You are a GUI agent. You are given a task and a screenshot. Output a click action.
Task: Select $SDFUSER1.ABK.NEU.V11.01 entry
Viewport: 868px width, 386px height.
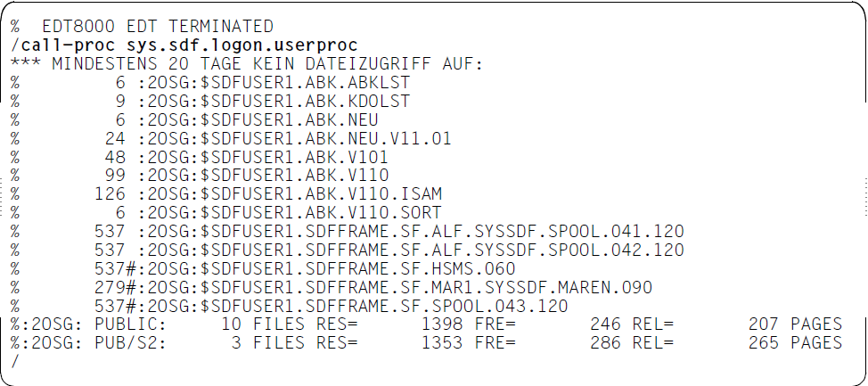click(231, 138)
